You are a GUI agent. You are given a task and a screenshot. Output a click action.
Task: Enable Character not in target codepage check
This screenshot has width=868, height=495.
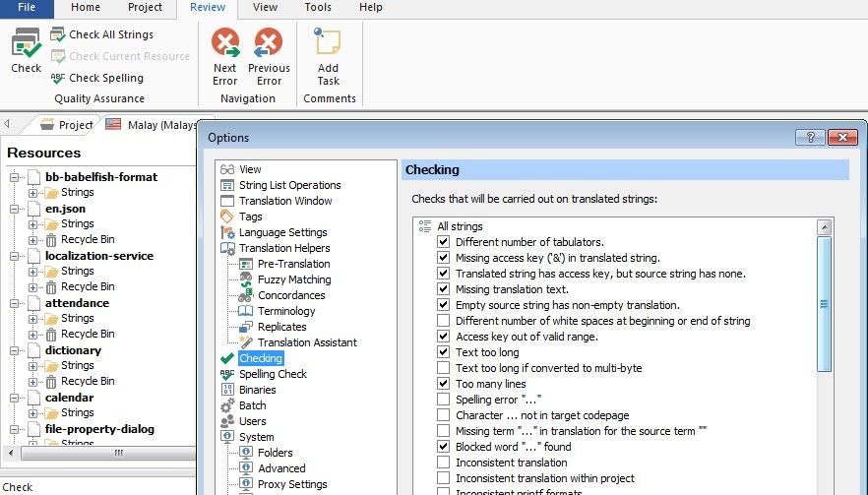click(x=443, y=415)
